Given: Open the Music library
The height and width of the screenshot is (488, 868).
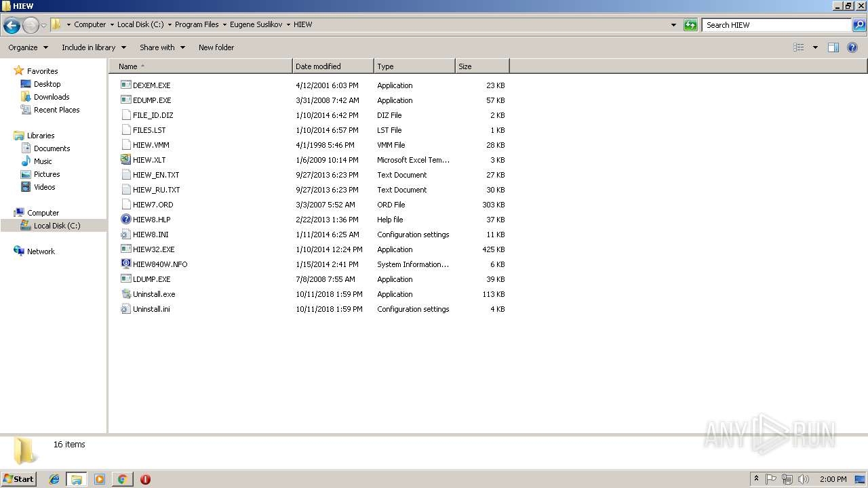Looking at the screenshot, I should (x=43, y=161).
